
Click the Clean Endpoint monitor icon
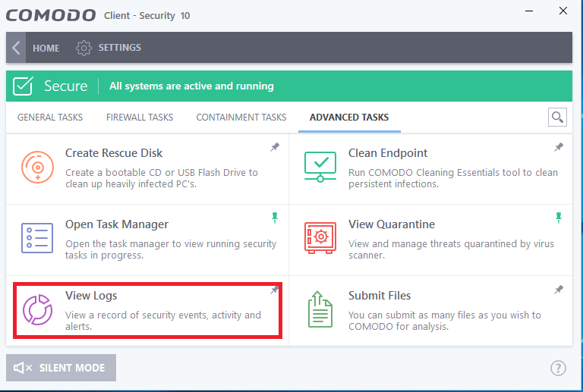tap(320, 167)
